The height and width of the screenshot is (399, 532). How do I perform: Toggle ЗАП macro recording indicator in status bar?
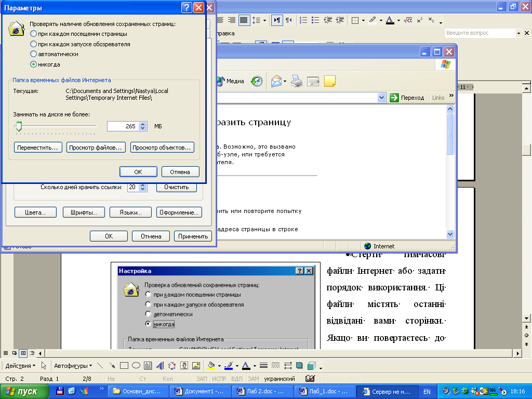[x=202, y=379]
